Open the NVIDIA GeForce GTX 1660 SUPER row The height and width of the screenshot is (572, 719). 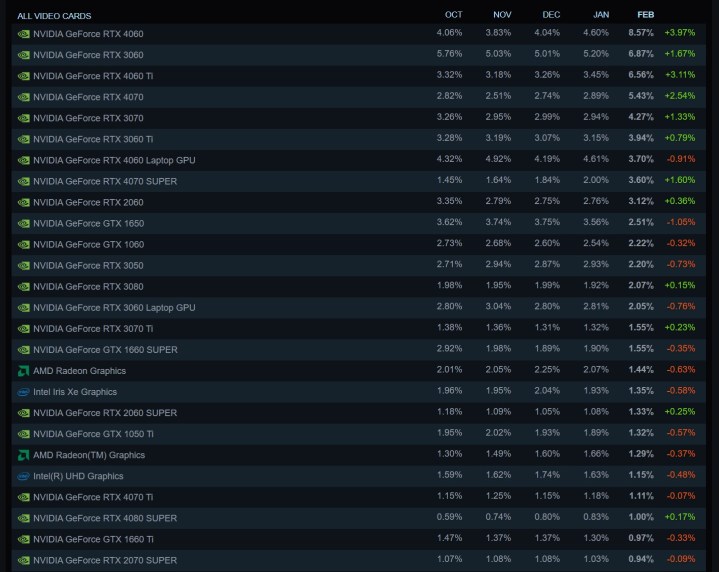[x=105, y=349]
